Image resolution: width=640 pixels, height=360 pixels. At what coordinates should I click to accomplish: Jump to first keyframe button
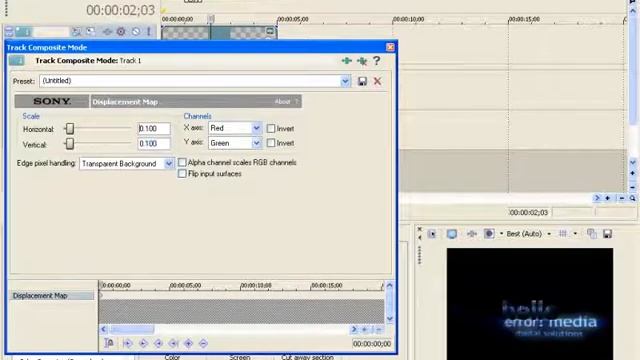pyautogui.click(x=127, y=344)
